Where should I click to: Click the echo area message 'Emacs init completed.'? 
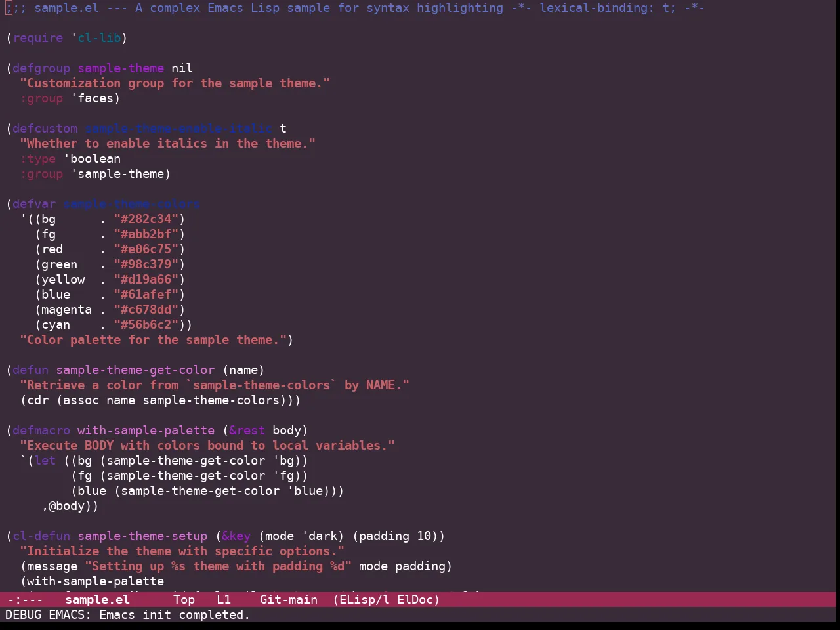tap(174, 615)
